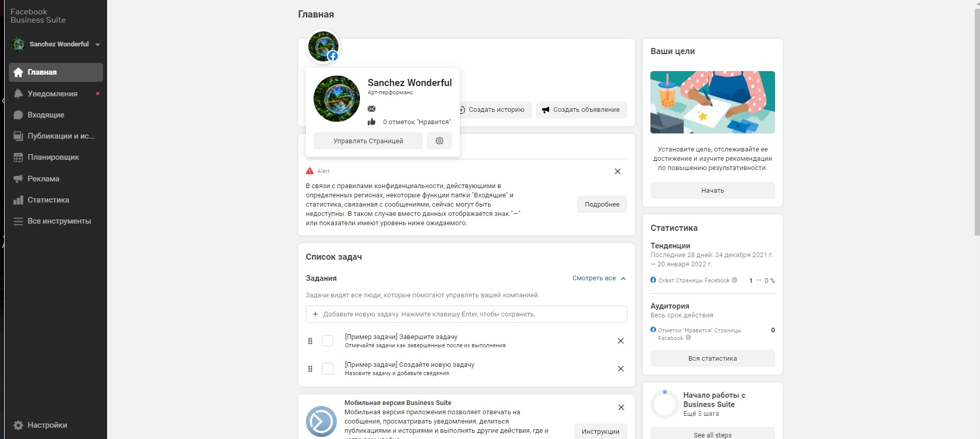The image size is (980, 439).
Task: Remove the 'Завершите задачу' example task
Action: (621, 341)
